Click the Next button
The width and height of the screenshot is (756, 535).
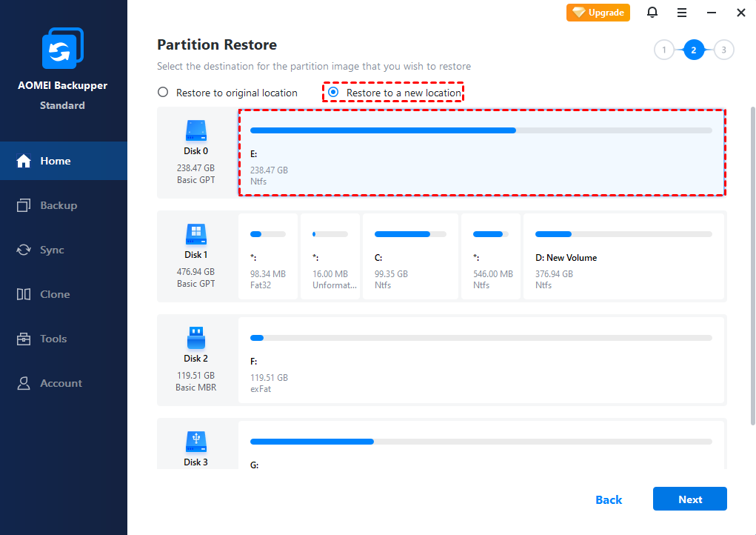689,499
